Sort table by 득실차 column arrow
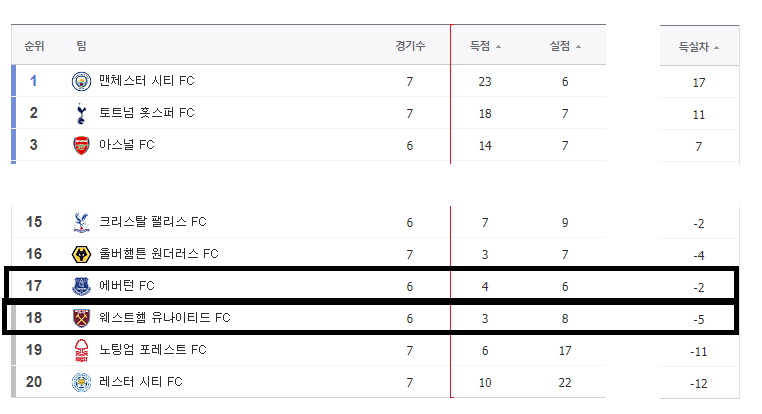Viewport: 762px width, 414px height. 717,47
